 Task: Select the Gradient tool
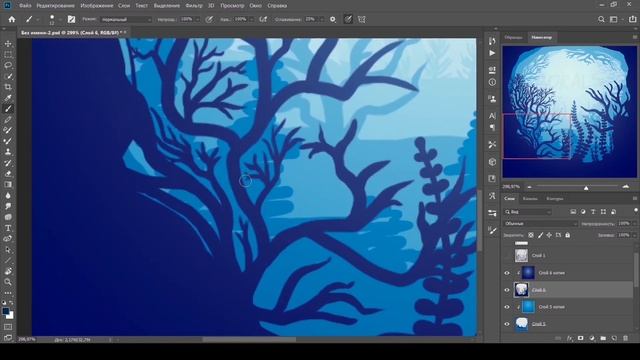[8, 184]
